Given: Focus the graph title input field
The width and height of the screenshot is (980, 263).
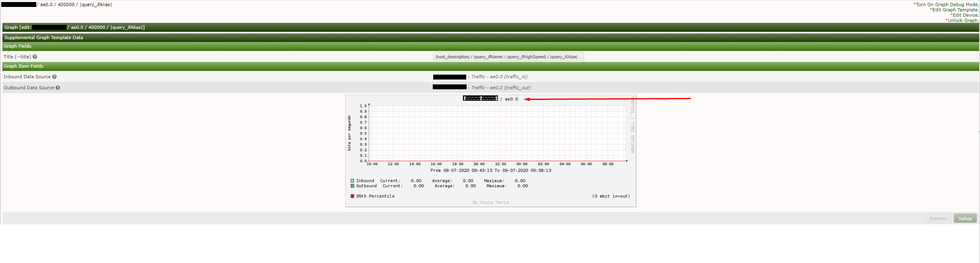Looking at the screenshot, I should (x=509, y=57).
